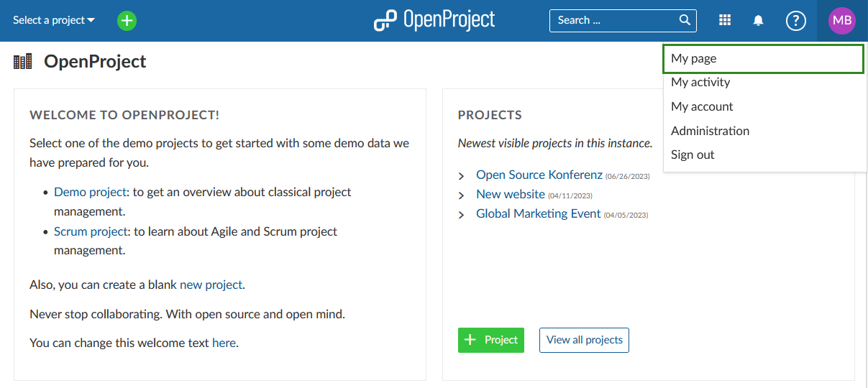Open the modules grid icon
Image resolution: width=868 pixels, height=388 pixels.
725,21
